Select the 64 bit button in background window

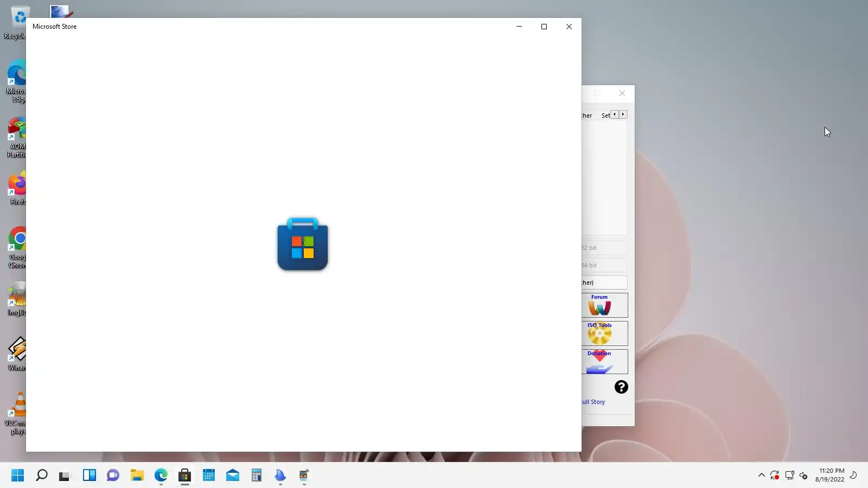coord(604,265)
